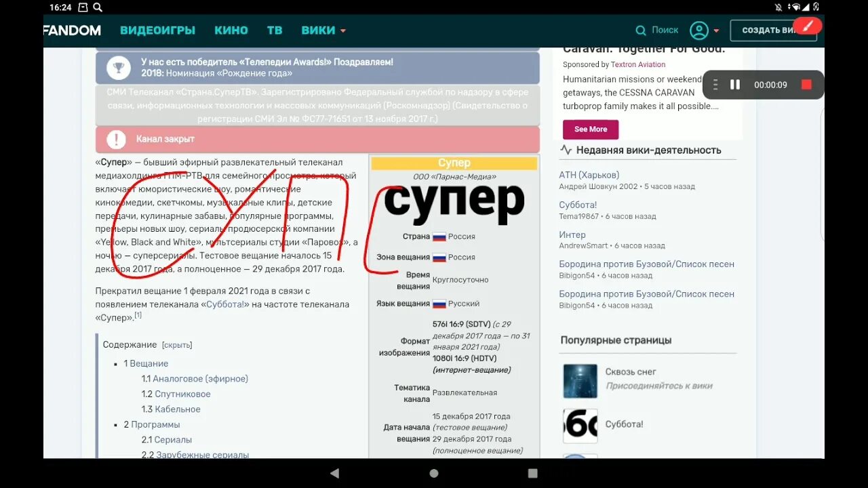This screenshot has height=488, width=868.
Task: Stop the screen recording with red square
Action: coord(806,85)
